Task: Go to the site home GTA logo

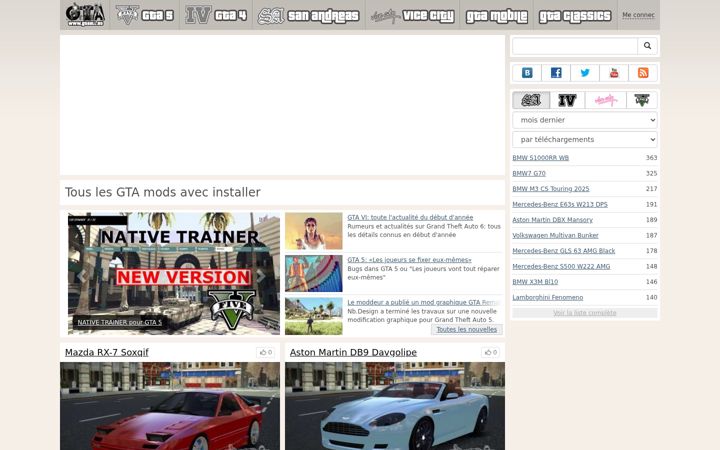Action: click(x=85, y=15)
